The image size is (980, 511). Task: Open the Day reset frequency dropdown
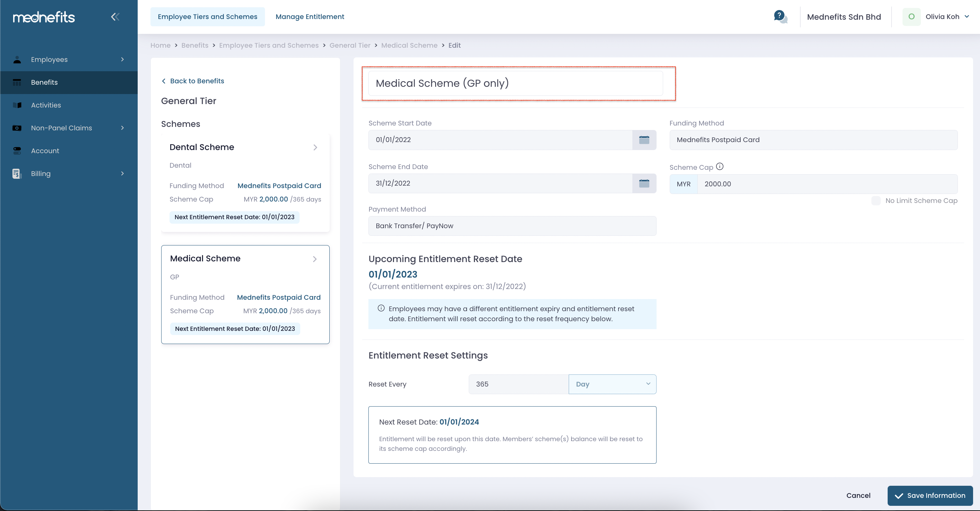pyautogui.click(x=613, y=384)
